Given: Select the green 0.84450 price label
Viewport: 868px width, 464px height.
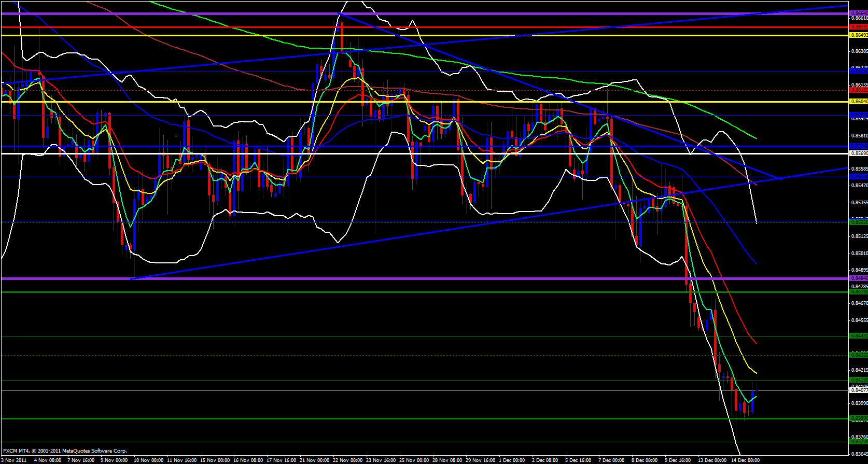Looking at the screenshot, I should tap(858, 336).
